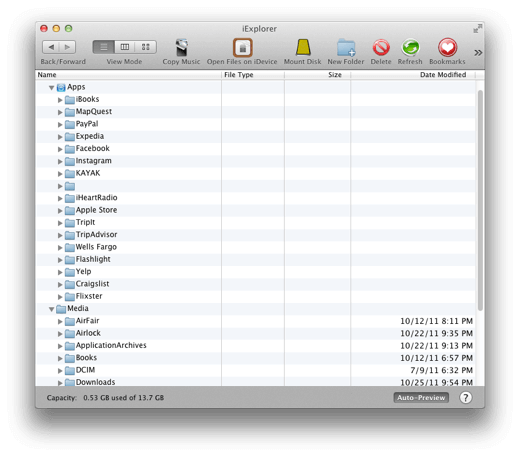Select the Media folder icon
Viewport: 520px width, 457px height.
61,309
